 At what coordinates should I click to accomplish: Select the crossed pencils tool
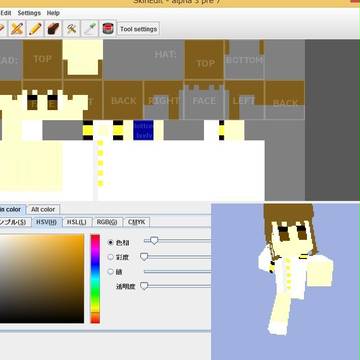coord(17,29)
